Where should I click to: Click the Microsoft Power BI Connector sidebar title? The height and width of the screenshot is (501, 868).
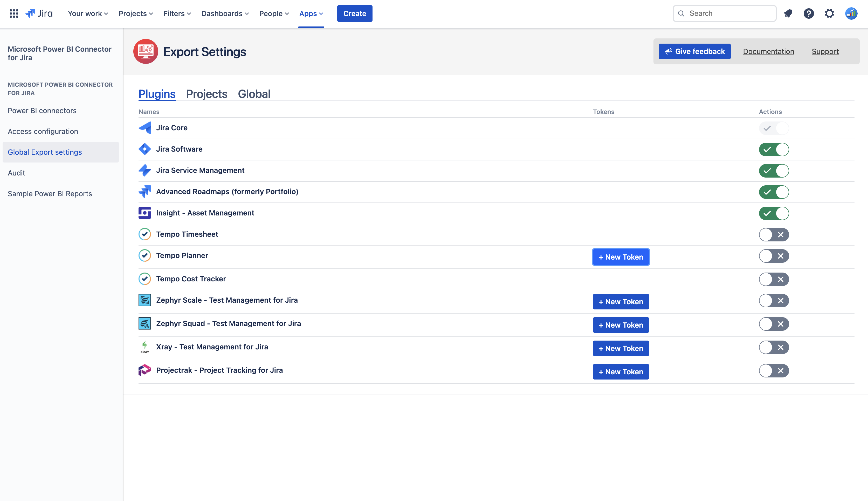(60, 53)
